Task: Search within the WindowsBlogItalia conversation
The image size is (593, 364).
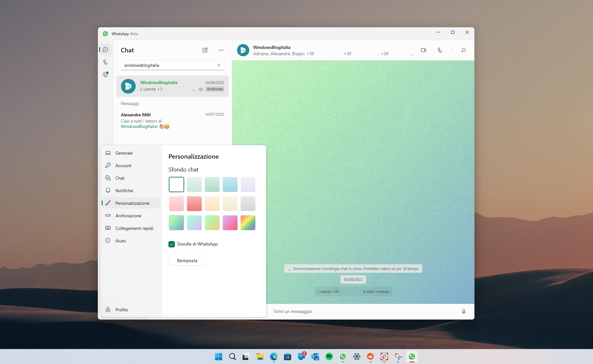Action: click(463, 50)
